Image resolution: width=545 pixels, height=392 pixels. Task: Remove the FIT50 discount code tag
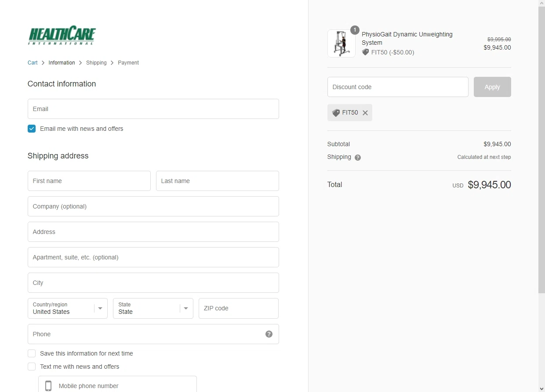[365, 113]
